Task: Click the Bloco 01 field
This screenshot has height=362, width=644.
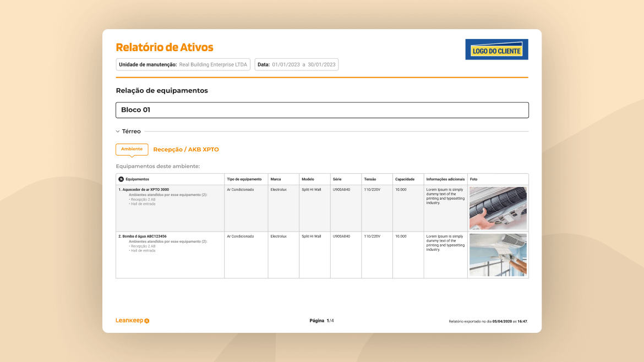Action: [x=322, y=110]
